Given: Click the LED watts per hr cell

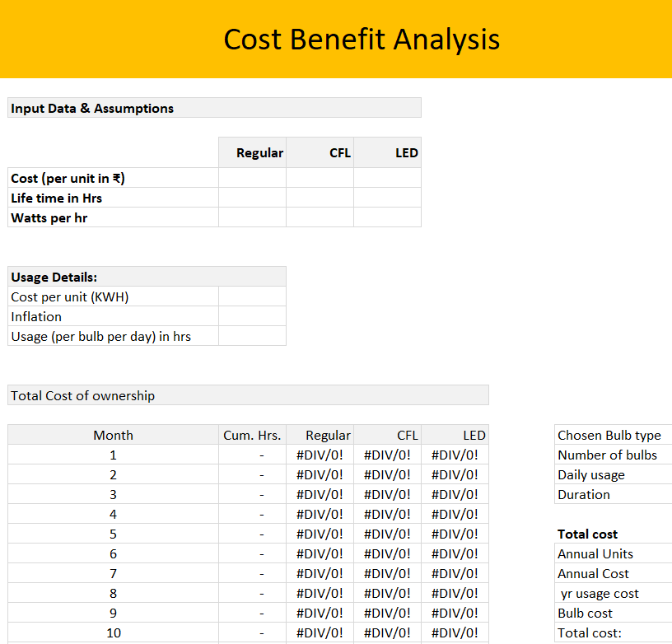Looking at the screenshot, I should tap(387, 217).
